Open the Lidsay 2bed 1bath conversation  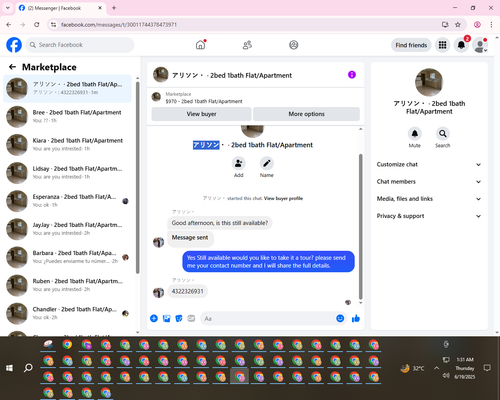tap(67, 173)
